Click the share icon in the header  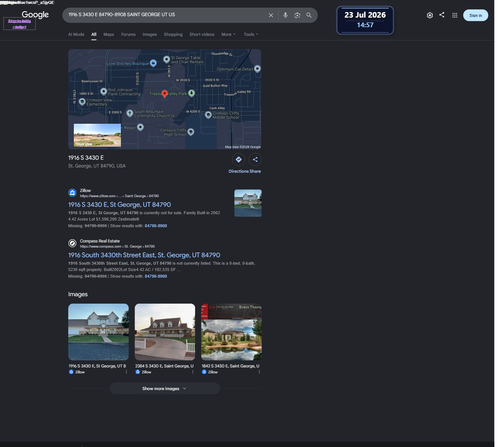(x=442, y=15)
